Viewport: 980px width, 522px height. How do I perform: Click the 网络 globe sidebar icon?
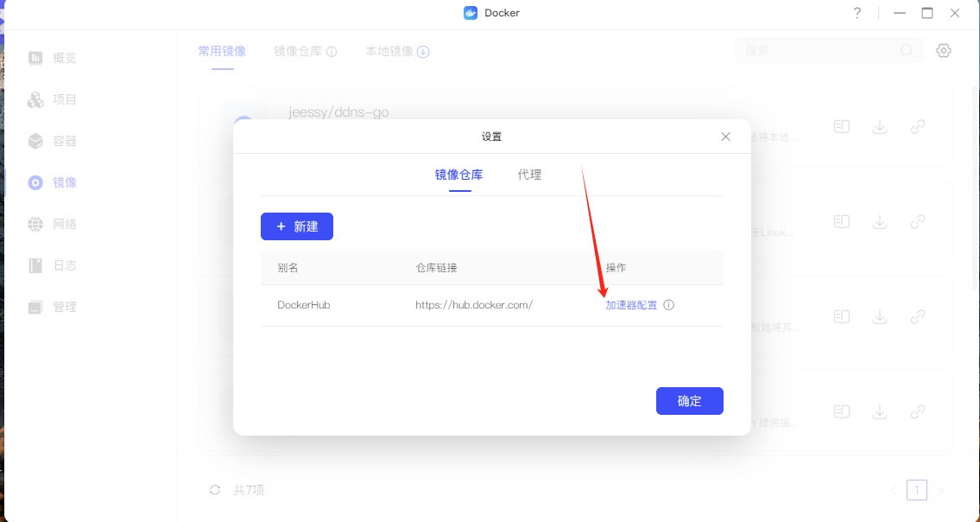point(35,224)
